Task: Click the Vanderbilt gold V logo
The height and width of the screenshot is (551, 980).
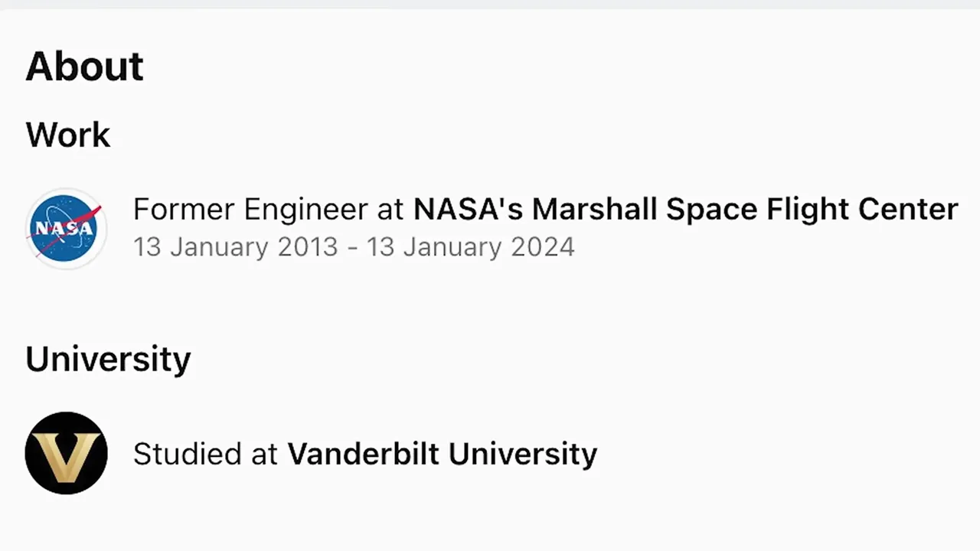Action: (66, 453)
